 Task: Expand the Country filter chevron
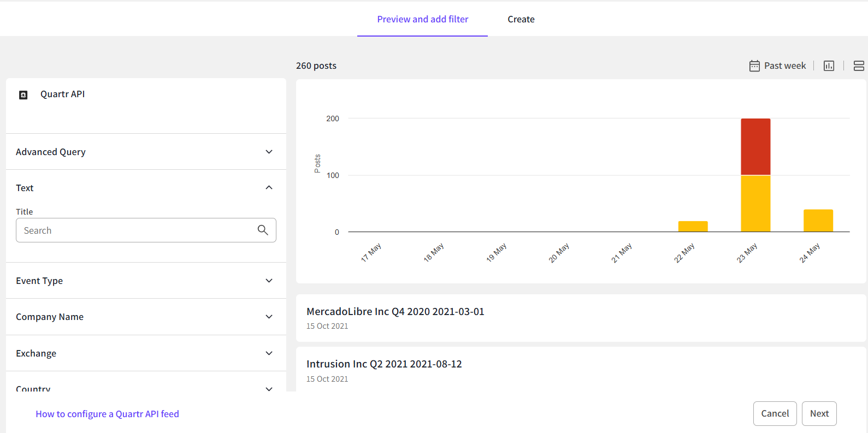(269, 389)
